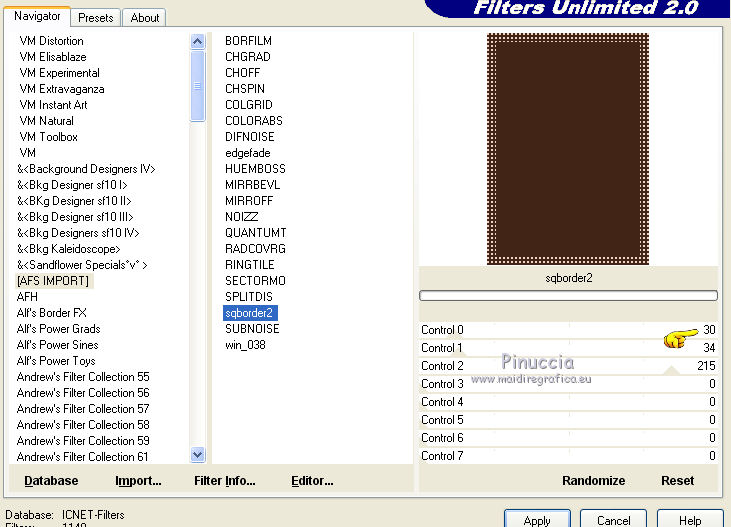731x527 pixels.
Task: Select the Navigator tab
Action: (37, 16)
